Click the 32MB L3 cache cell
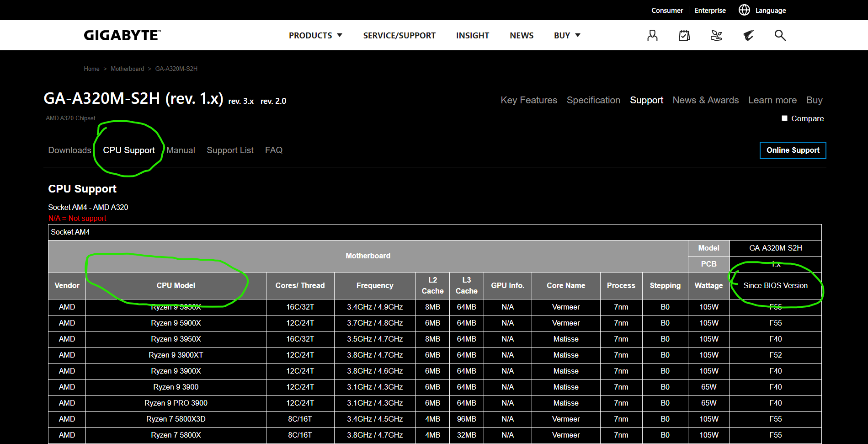This screenshot has width=868, height=444. click(466, 435)
